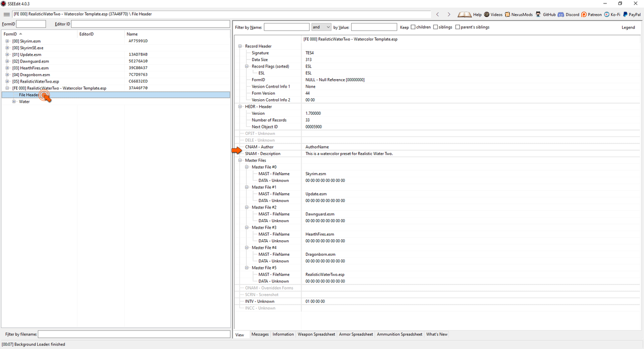Focus the Filter by Name field
Image resolution: width=644 pixels, height=349 pixels.
point(286,27)
